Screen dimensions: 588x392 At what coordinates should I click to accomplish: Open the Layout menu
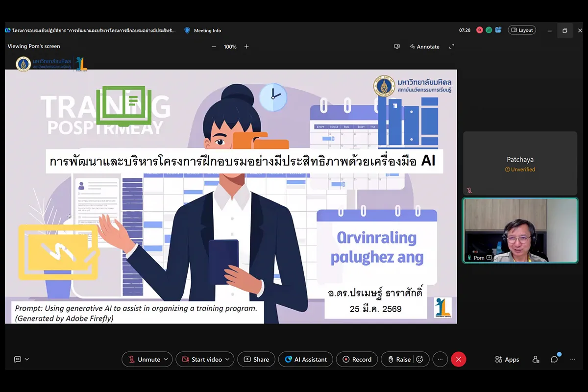tap(522, 30)
